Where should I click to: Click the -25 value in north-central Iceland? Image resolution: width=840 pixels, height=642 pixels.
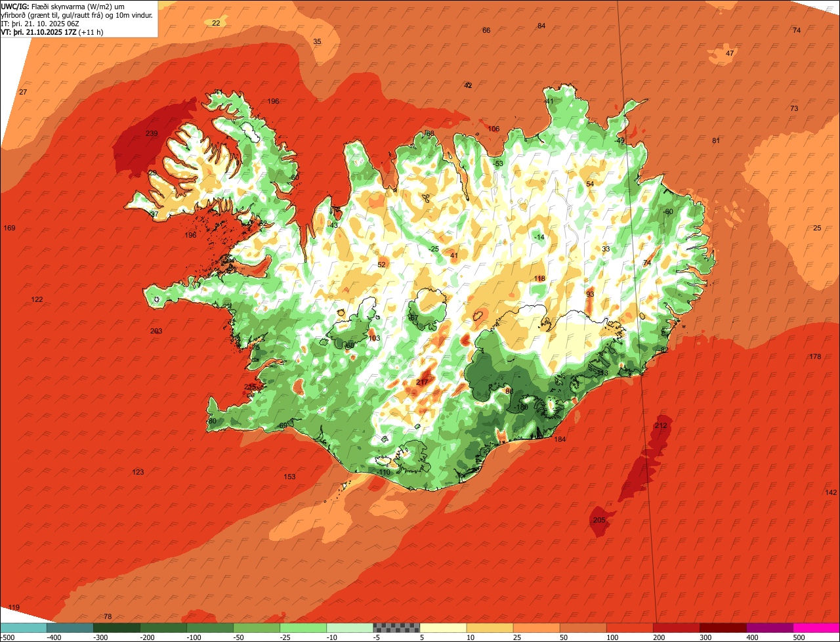point(434,249)
